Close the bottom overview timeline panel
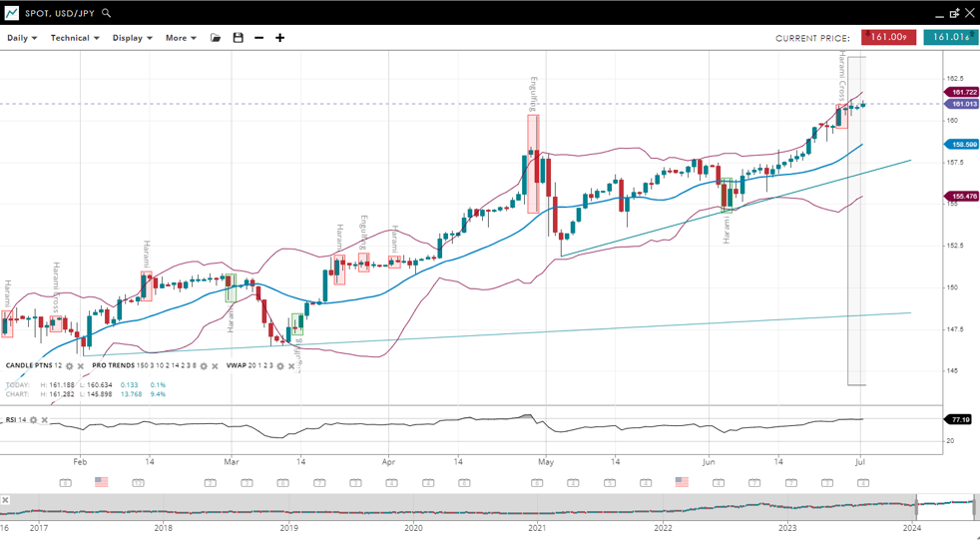The height and width of the screenshot is (540, 980). tap(5, 500)
